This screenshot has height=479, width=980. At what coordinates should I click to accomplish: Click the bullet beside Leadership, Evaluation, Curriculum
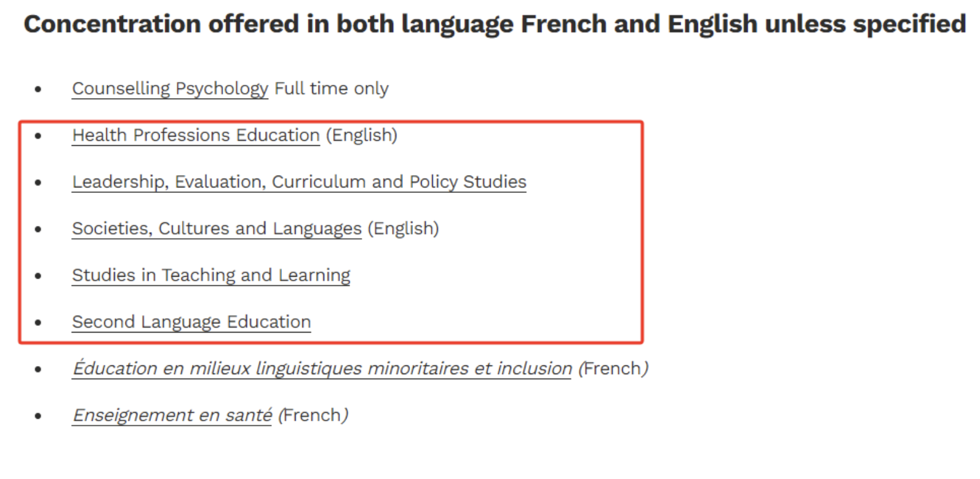(x=39, y=182)
